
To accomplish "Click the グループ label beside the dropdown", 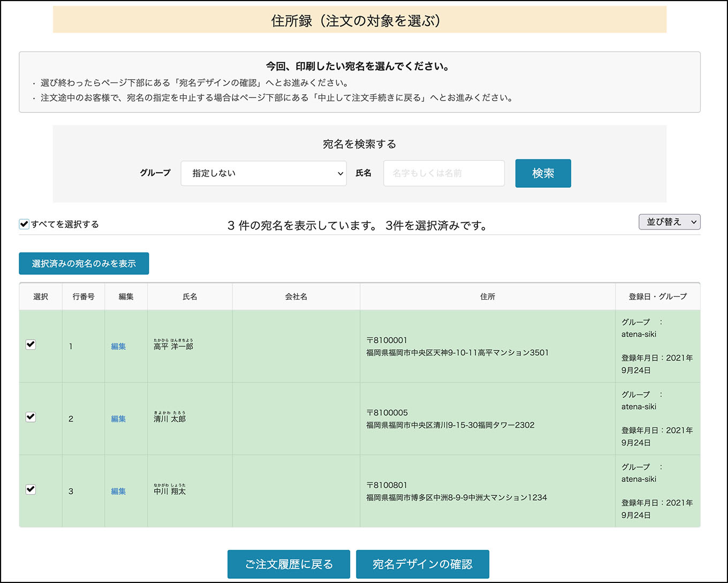I will pyautogui.click(x=155, y=173).
